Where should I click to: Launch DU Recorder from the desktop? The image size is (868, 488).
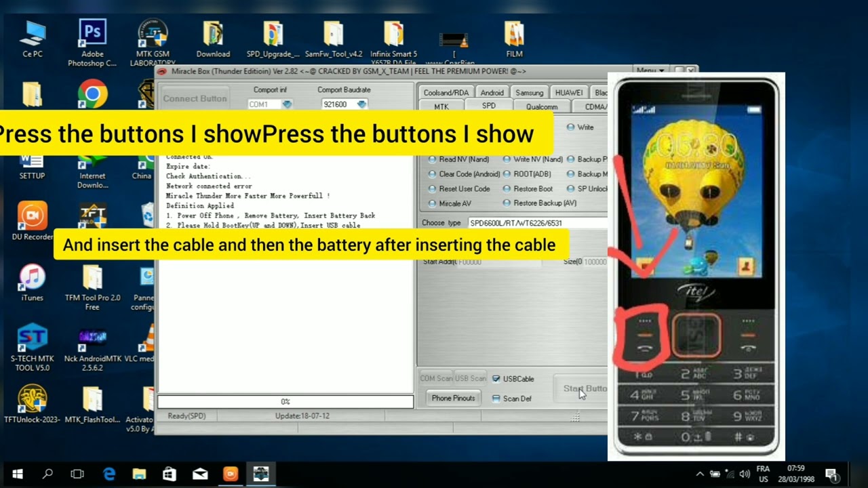tap(32, 222)
